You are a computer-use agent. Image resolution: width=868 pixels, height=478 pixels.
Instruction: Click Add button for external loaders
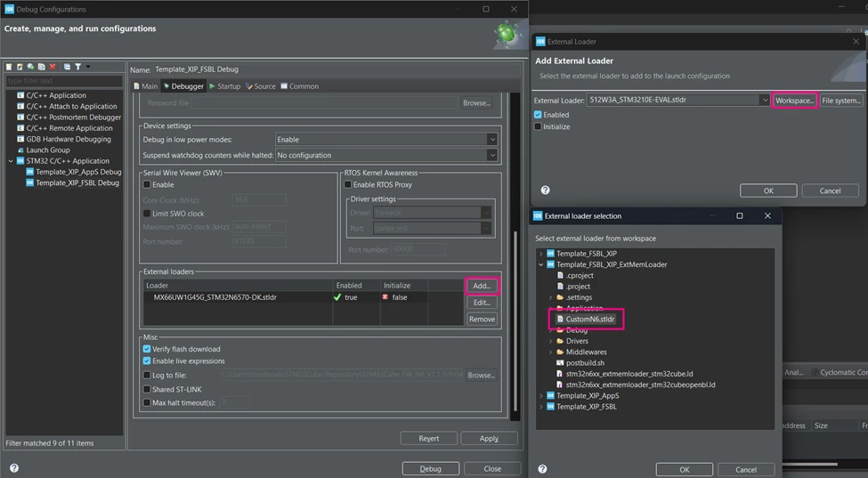[482, 286]
